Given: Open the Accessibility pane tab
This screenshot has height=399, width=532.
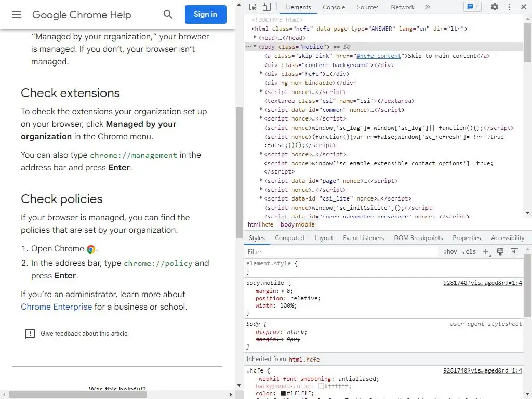Looking at the screenshot, I should click(508, 238).
